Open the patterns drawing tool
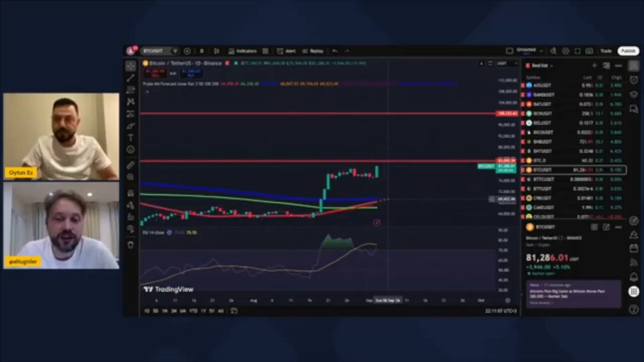Image resolution: width=644 pixels, height=362 pixels. tap(130, 102)
